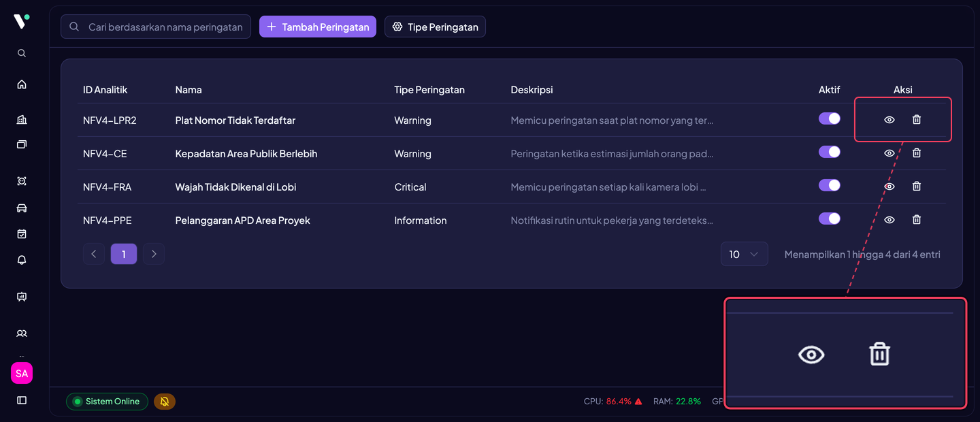Delete the Plat Nomor Tidak Terdaftar alert
The height and width of the screenshot is (422, 980).
click(x=917, y=120)
